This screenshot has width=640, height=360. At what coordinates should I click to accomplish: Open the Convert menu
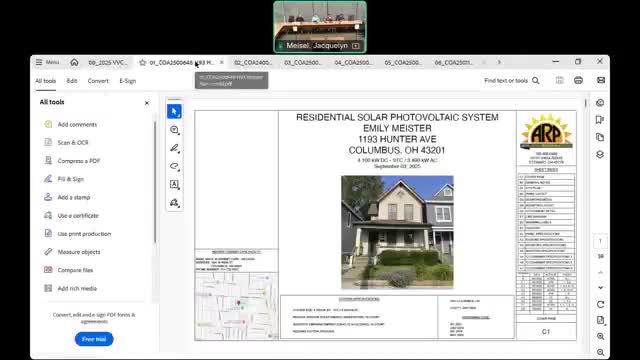[98, 81]
